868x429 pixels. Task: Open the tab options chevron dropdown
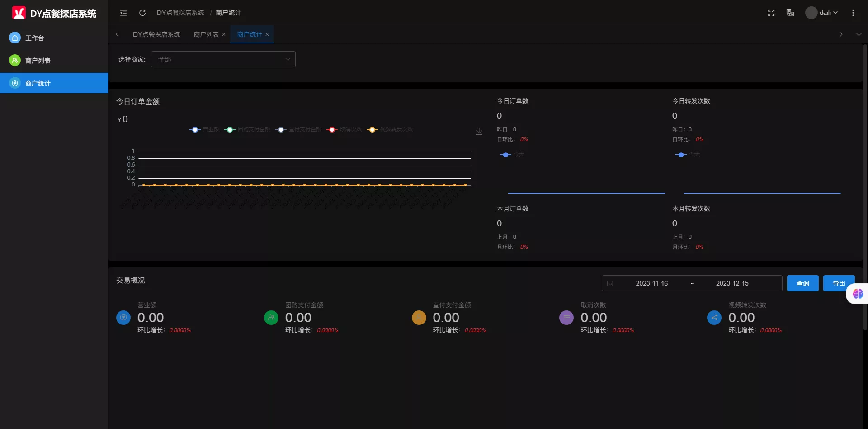point(859,34)
